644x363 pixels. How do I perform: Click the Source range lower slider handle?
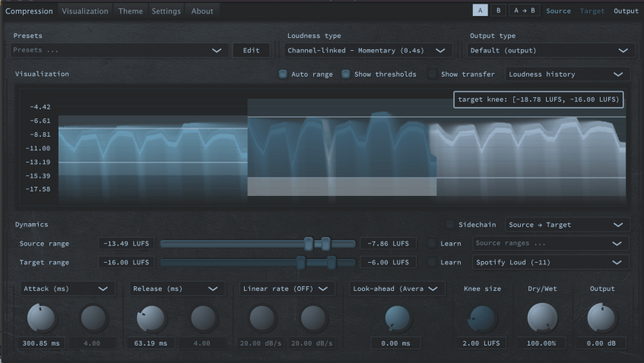click(309, 244)
